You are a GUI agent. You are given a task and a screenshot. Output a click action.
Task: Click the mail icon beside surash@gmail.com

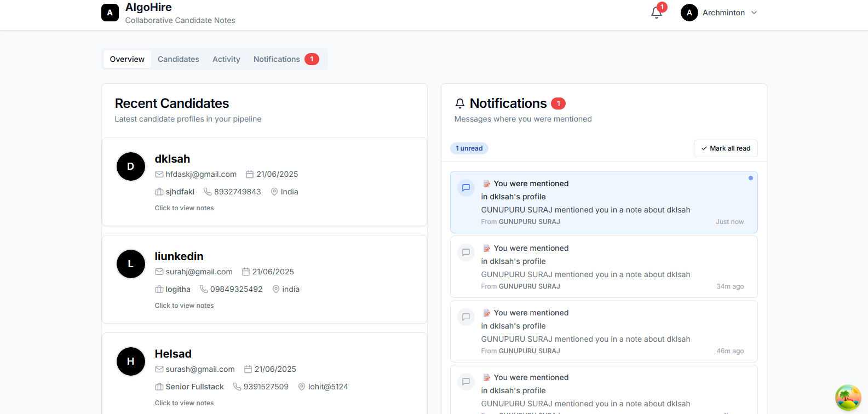click(159, 369)
